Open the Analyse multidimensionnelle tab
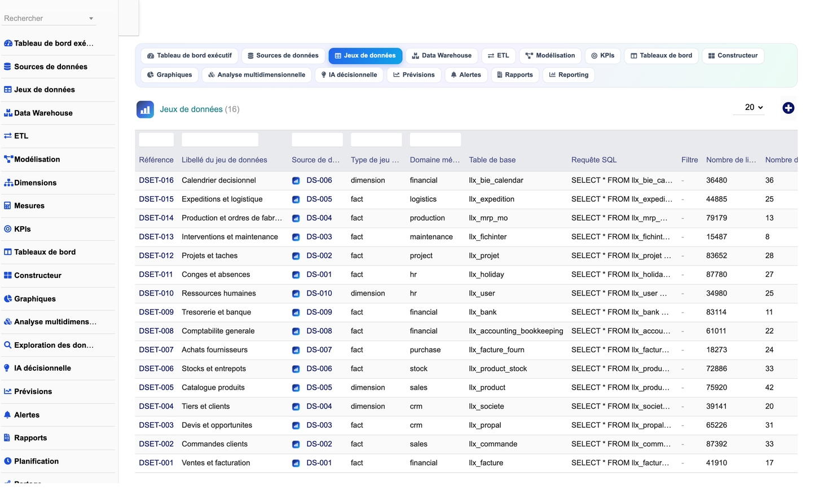 click(257, 75)
